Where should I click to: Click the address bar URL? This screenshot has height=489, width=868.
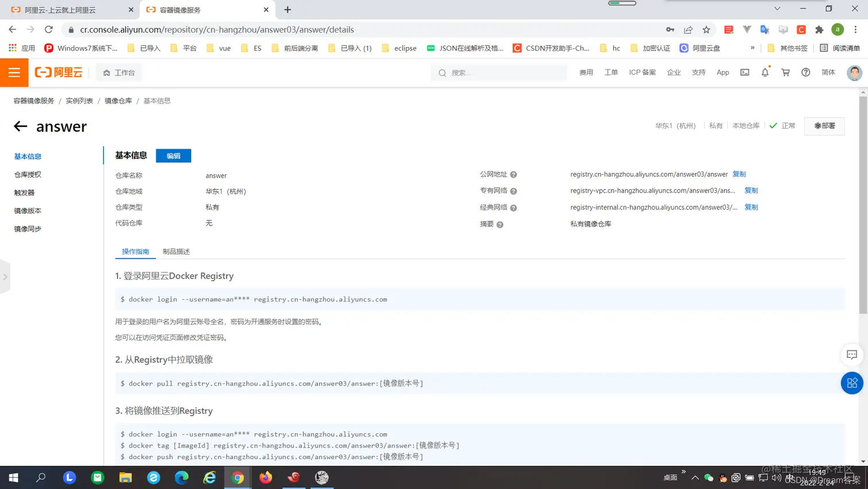pyautogui.click(x=217, y=29)
